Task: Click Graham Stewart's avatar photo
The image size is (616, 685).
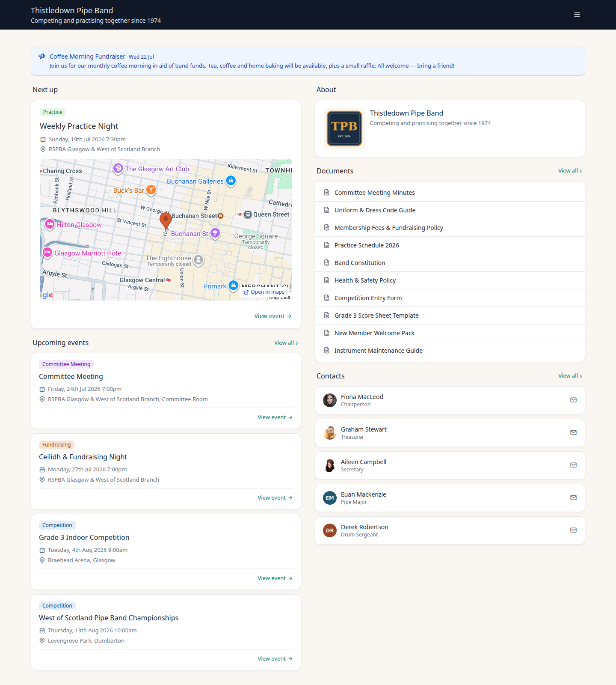Action: tap(330, 433)
